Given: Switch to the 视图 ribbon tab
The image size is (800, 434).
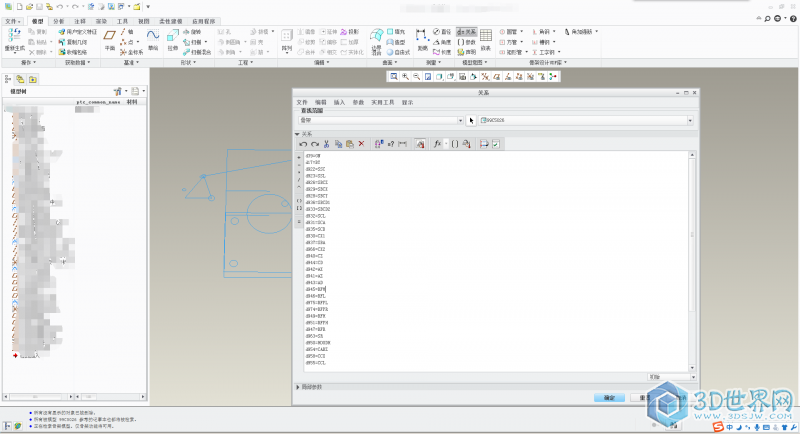Looking at the screenshot, I should (144, 21).
